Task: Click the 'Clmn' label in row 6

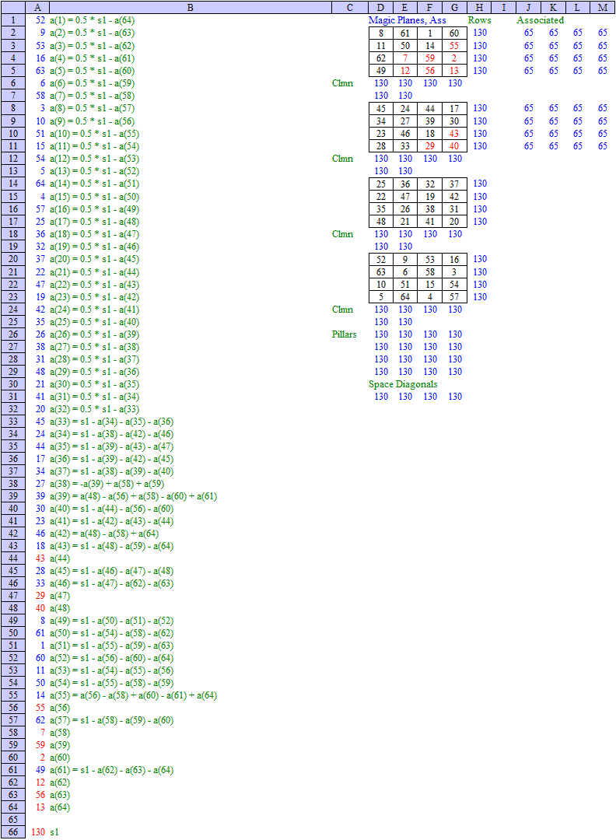Action: [342, 83]
